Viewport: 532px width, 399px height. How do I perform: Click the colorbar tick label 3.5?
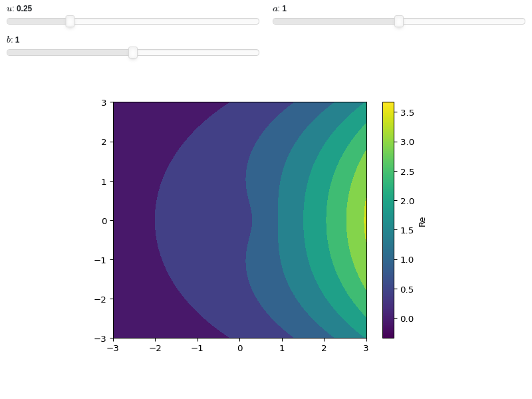click(x=407, y=112)
